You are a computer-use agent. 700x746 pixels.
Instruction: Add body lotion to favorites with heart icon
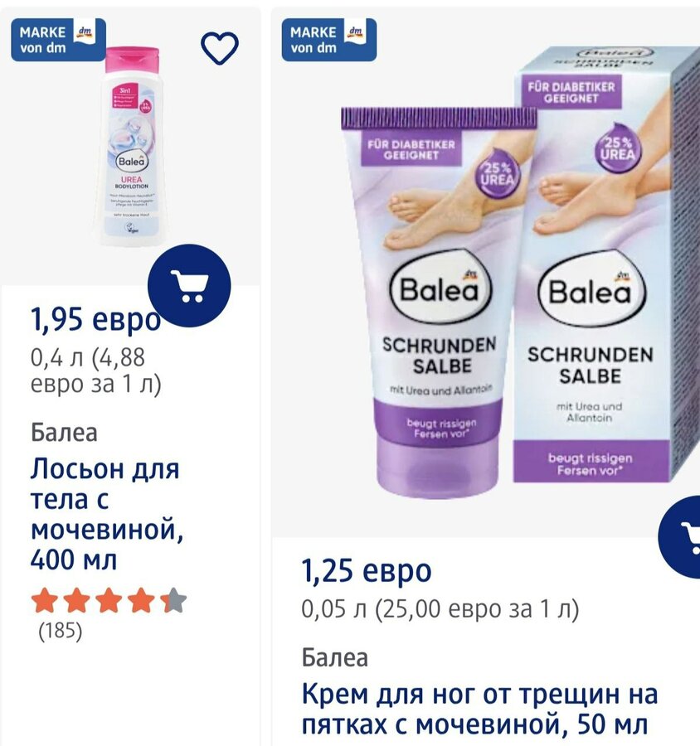pyautogui.click(x=220, y=47)
